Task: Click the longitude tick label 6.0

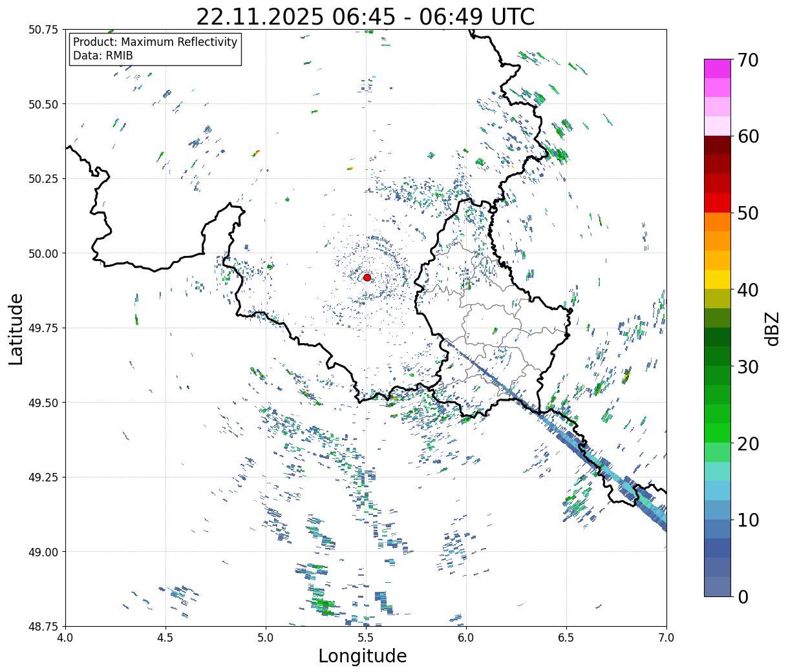Action: [466, 638]
